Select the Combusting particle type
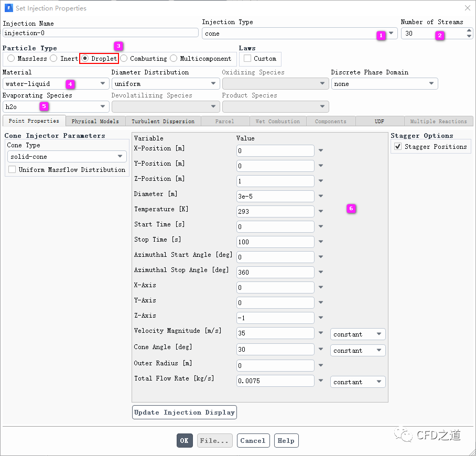476x456 pixels. 124,59
